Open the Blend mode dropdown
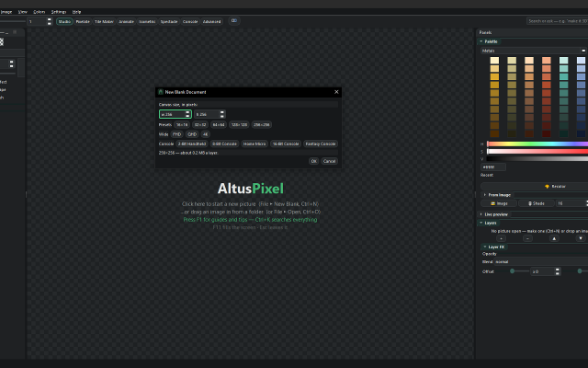The width and height of the screenshot is (588, 368). (x=541, y=261)
